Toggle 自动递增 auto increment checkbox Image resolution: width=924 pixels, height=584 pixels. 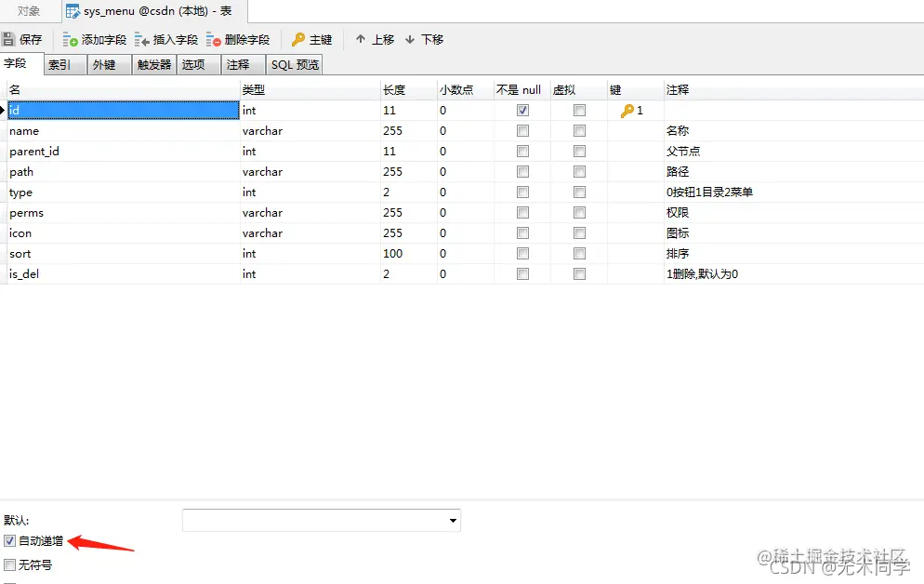click(10, 540)
